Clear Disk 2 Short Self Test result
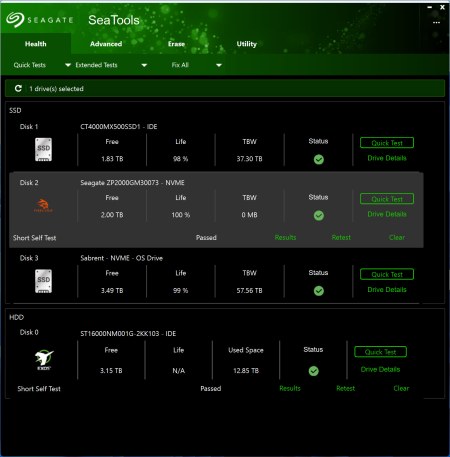 pyautogui.click(x=397, y=237)
